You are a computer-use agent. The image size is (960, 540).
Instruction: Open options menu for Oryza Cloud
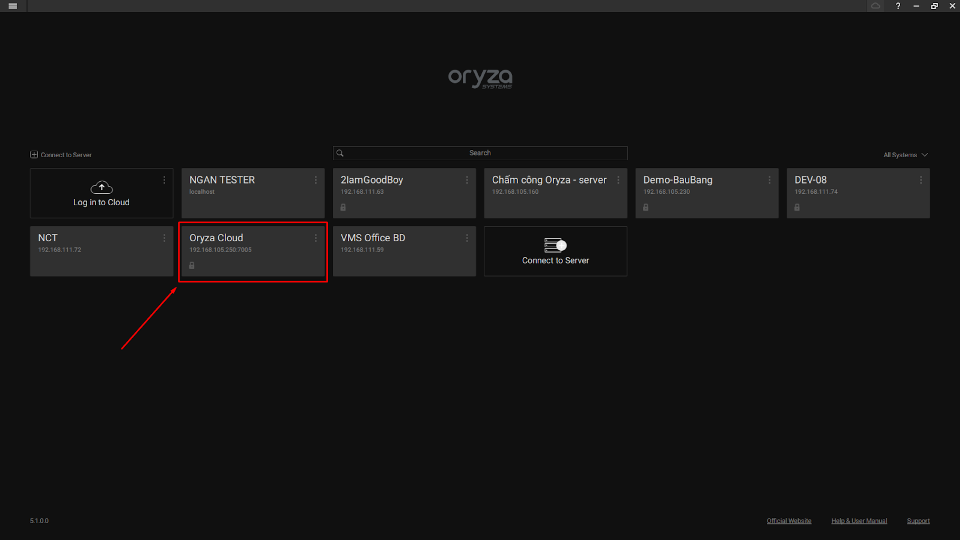click(315, 238)
